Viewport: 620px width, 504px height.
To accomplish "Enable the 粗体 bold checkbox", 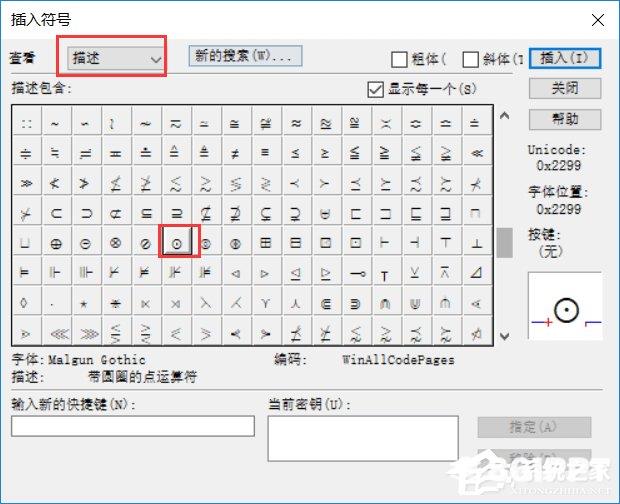I will (x=399, y=59).
